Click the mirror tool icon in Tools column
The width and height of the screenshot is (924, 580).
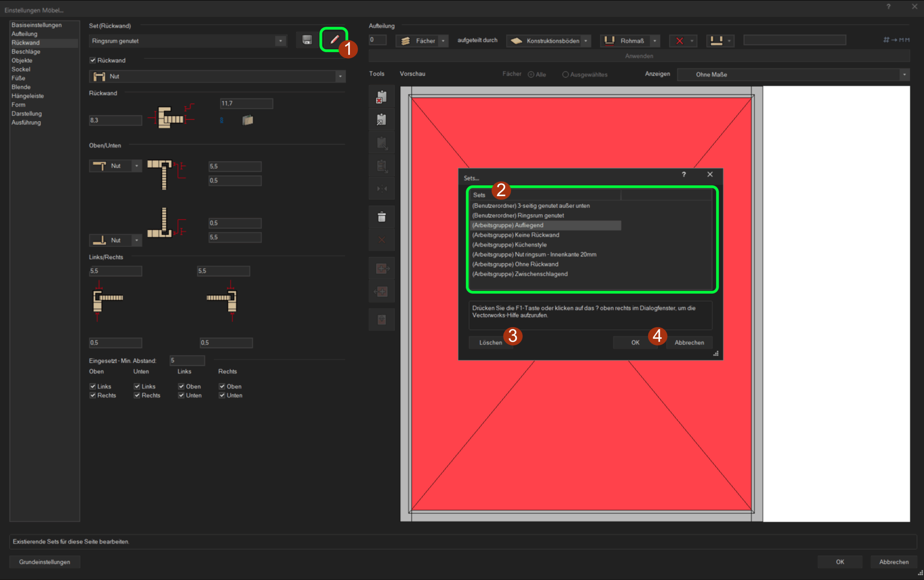tap(382, 189)
